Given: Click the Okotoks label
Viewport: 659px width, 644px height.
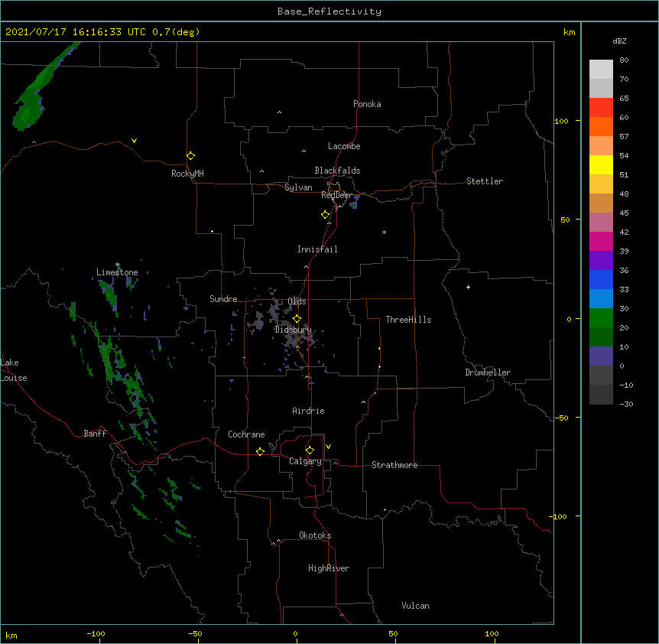Looking at the screenshot, I should (315, 535).
